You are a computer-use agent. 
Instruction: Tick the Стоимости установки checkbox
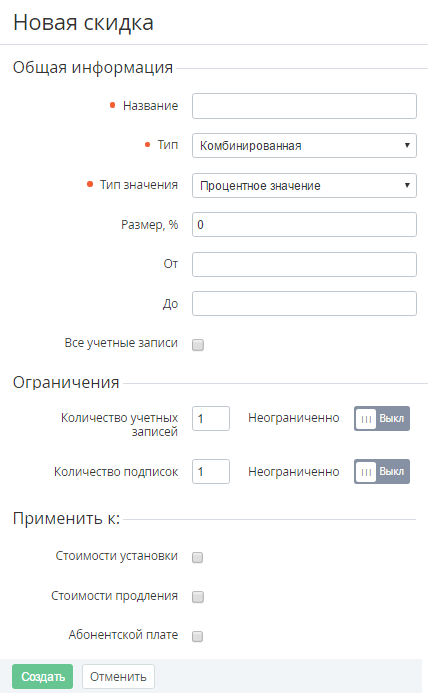pos(198,557)
